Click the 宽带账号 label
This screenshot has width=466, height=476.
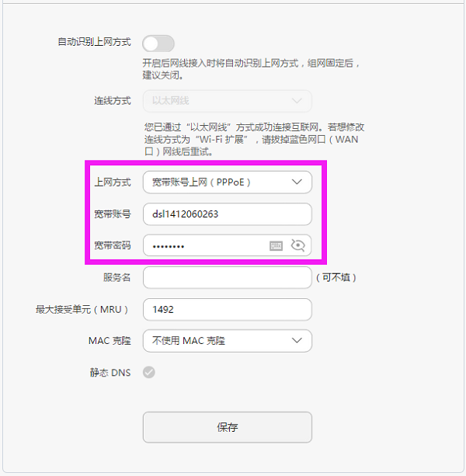112,214
